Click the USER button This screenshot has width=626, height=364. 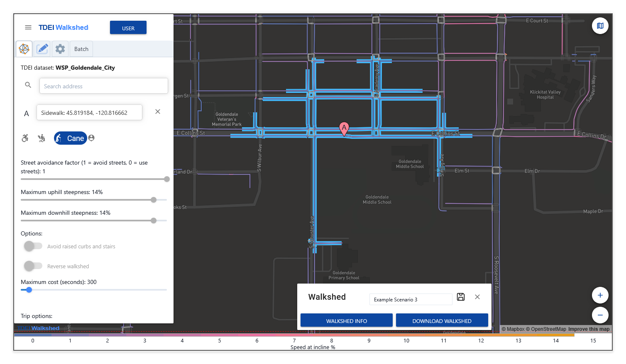pyautogui.click(x=128, y=28)
